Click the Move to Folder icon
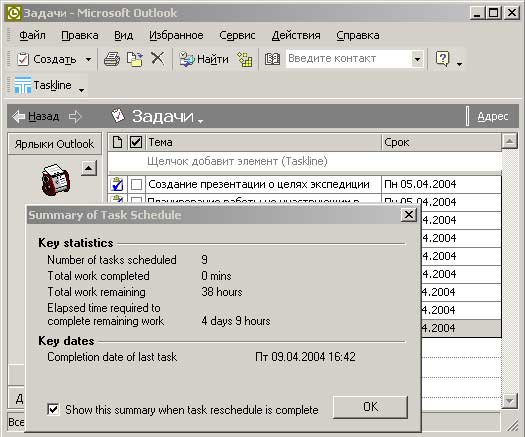 pos(135,59)
